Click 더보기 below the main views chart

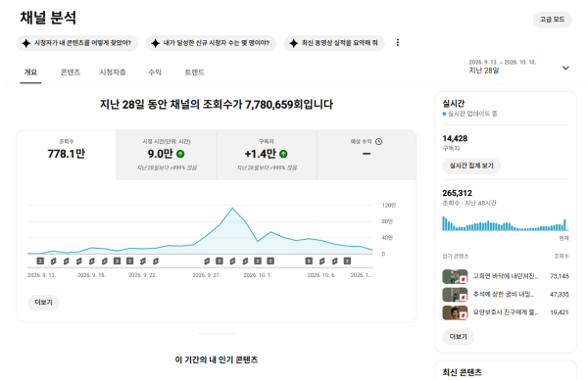pos(43,303)
